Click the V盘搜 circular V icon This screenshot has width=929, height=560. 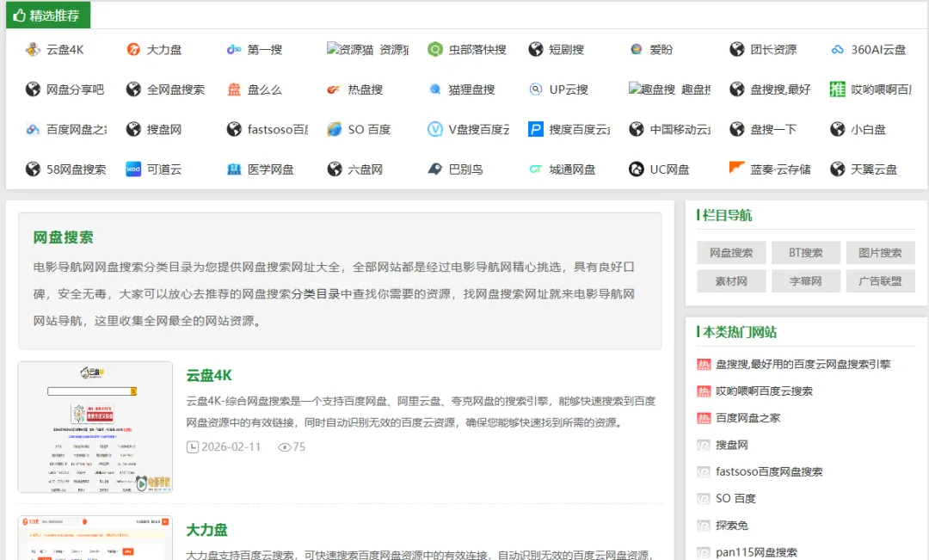tap(435, 129)
